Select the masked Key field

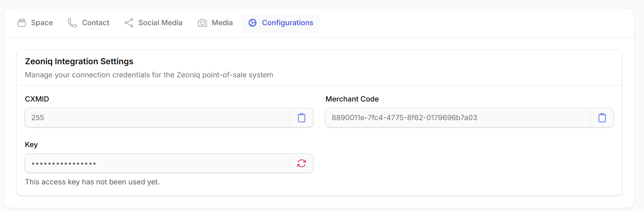click(158, 163)
